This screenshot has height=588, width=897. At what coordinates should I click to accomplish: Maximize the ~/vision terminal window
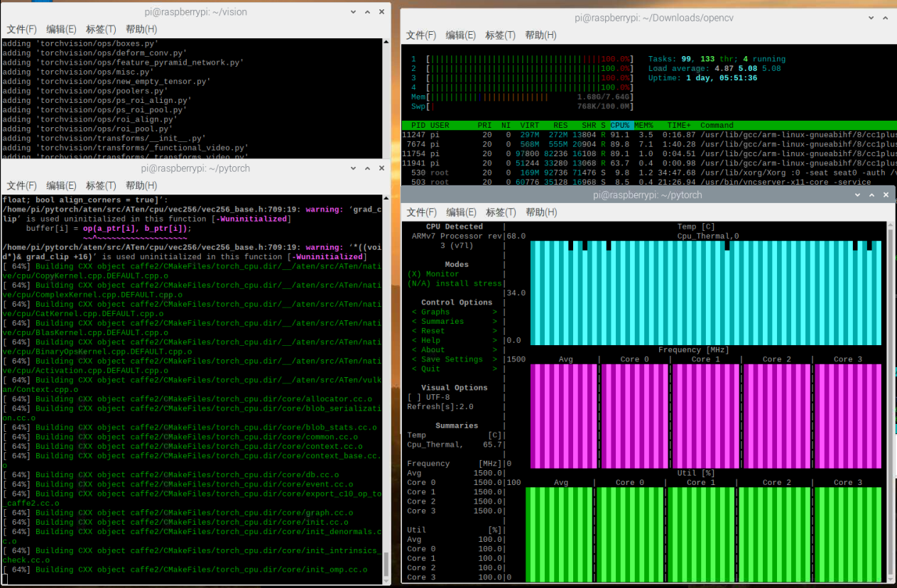(x=369, y=11)
